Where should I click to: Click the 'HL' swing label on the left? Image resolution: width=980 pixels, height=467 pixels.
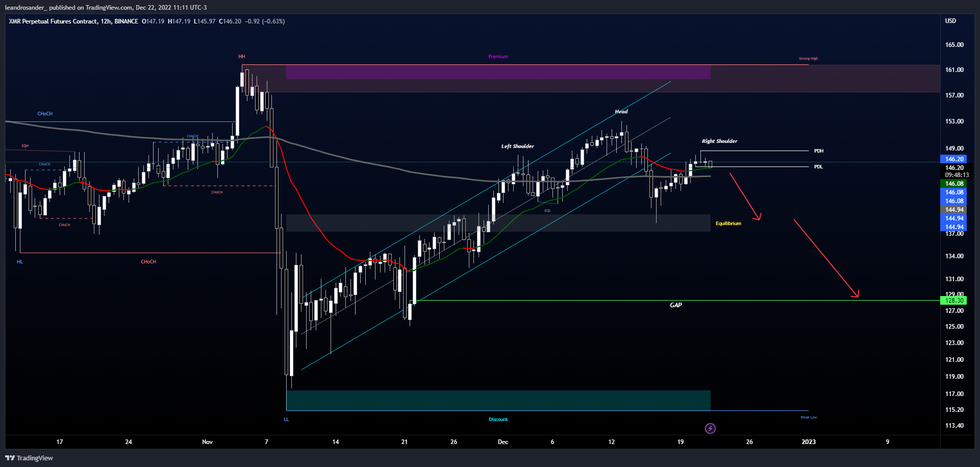click(x=20, y=262)
